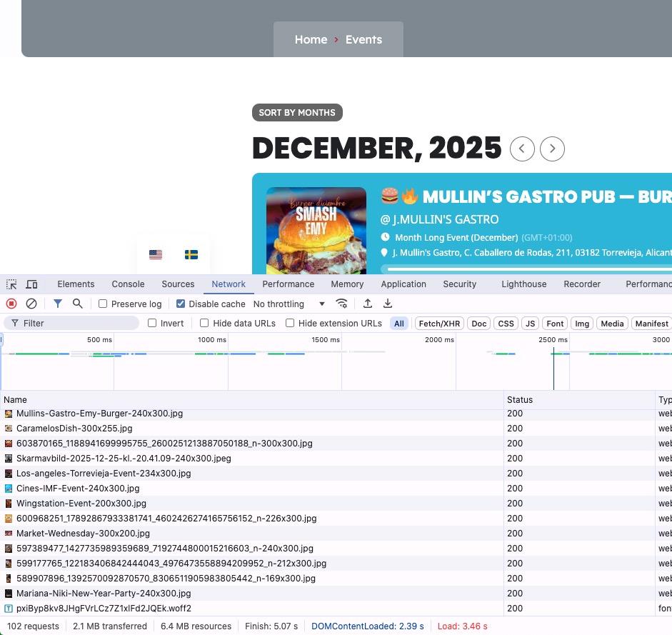The height and width of the screenshot is (635, 672).
Task: Toggle the device toolbar icon
Action: click(x=31, y=284)
